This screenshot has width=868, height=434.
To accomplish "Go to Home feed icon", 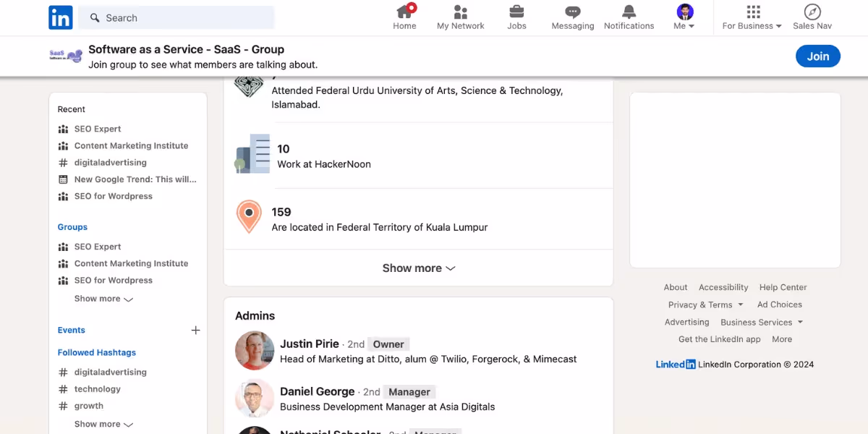I will pos(404,12).
